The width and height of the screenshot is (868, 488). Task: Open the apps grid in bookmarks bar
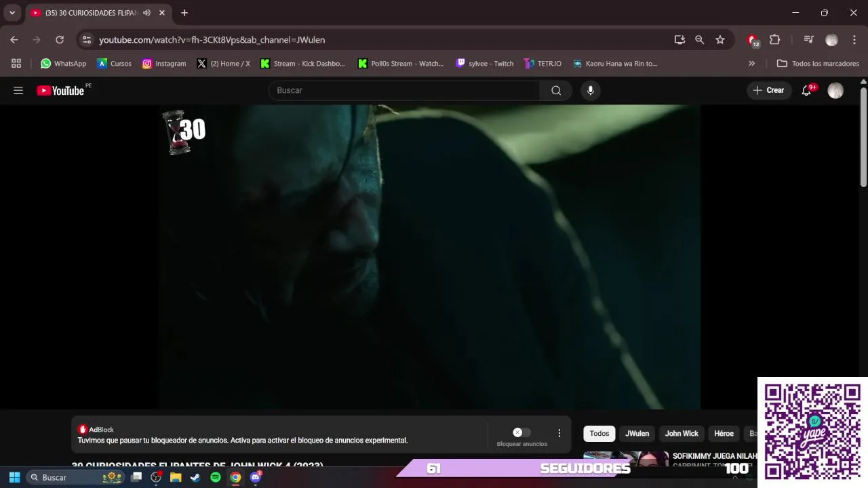click(x=16, y=64)
